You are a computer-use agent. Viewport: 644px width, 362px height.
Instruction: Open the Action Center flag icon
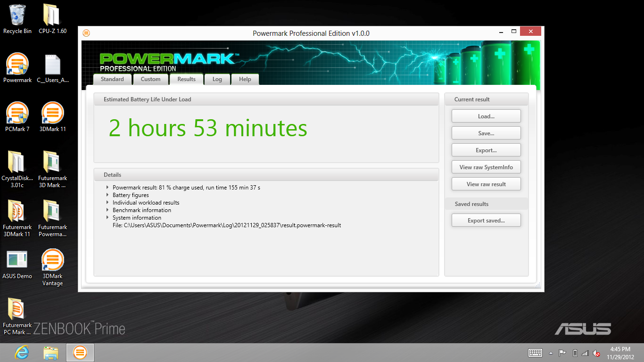562,353
